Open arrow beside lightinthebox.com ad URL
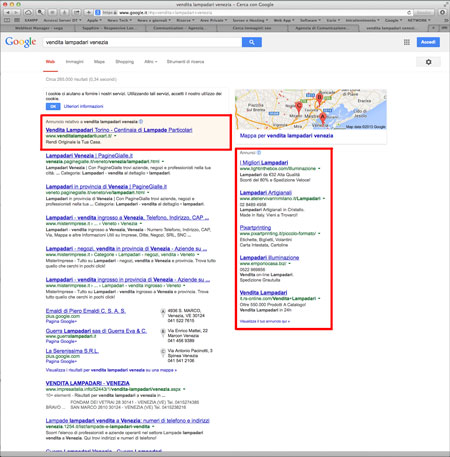This screenshot has height=457, width=450. 319,169
